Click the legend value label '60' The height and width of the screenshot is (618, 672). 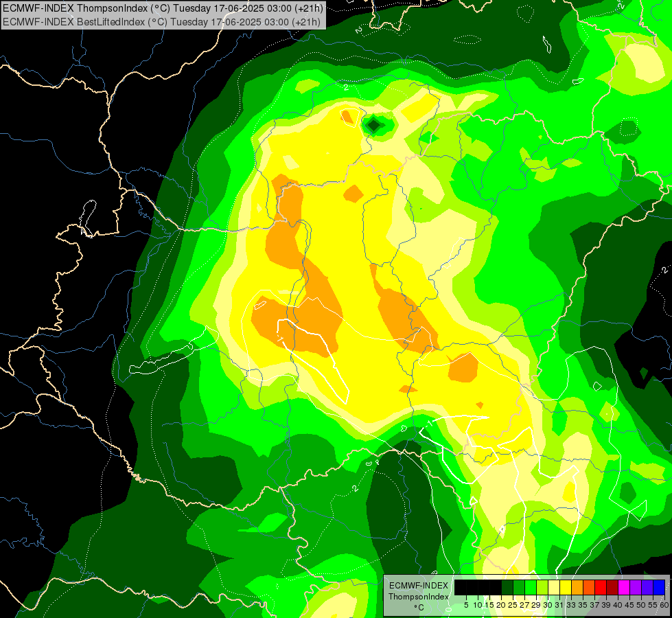[664, 605]
